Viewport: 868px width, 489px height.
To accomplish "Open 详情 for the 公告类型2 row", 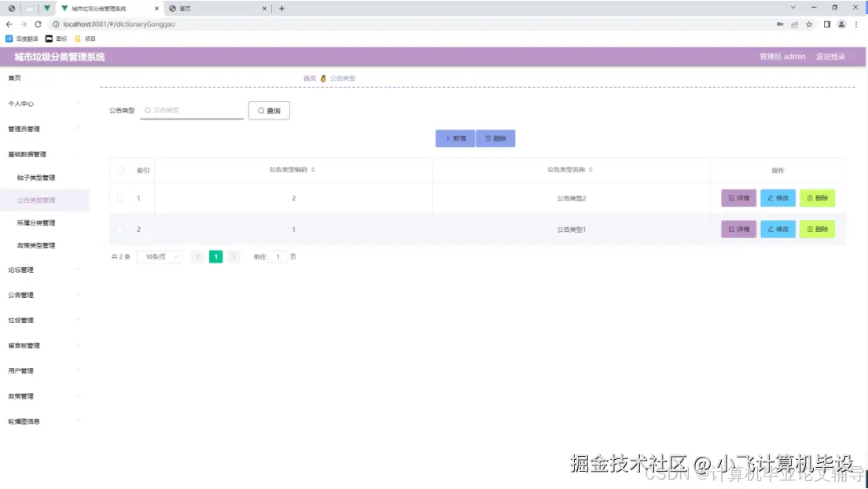I will [x=737, y=198].
